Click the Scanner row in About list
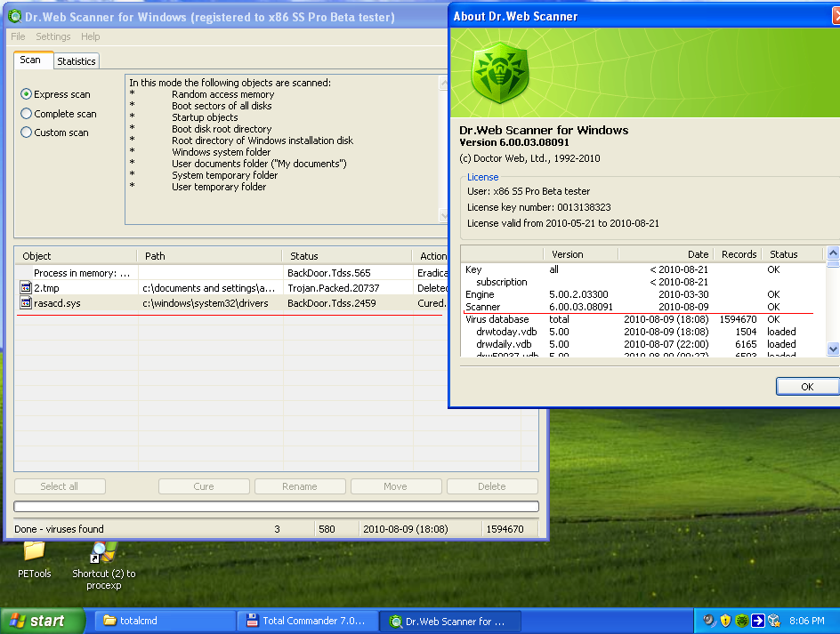 pos(642,307)
